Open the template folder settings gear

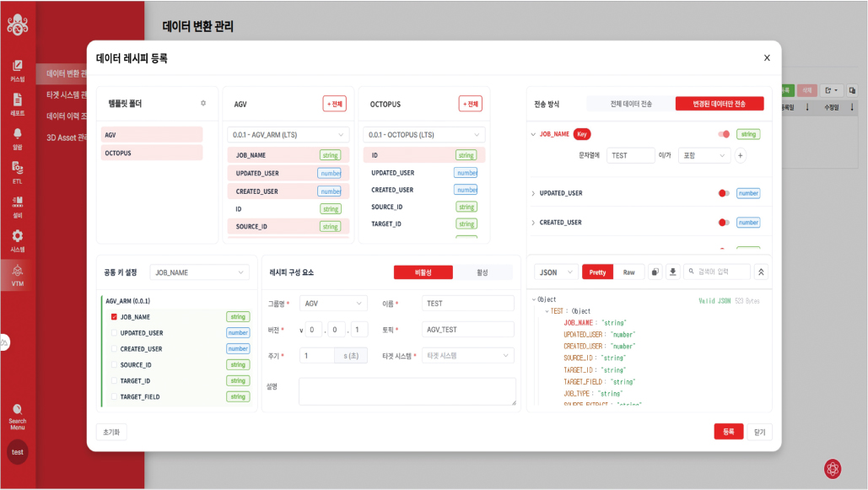[x=203, y=103]
